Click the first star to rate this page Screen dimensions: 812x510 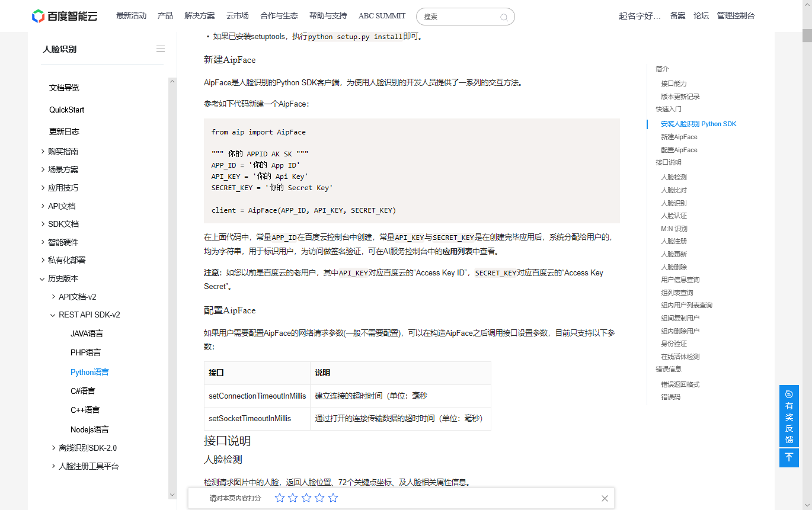[x=279, y=498]
